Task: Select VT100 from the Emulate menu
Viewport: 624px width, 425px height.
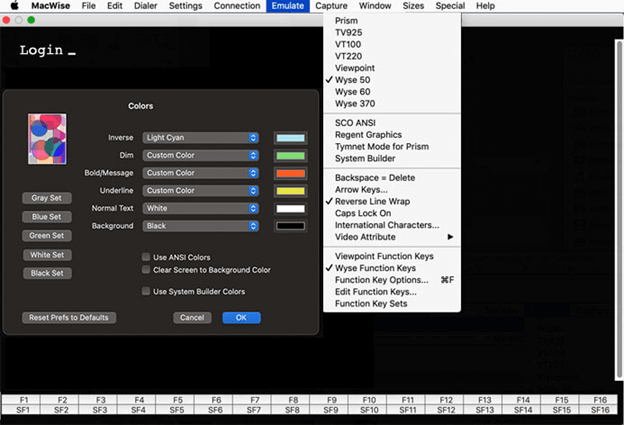Action: 349,44
